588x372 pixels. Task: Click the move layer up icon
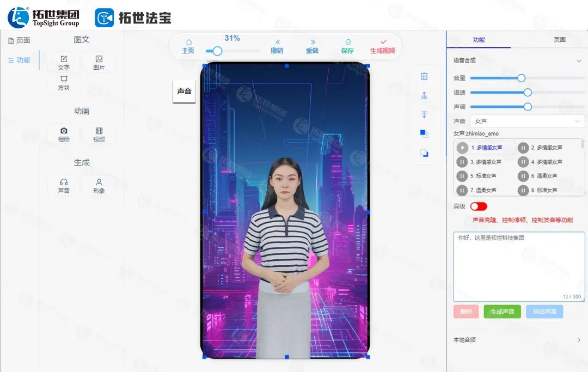click(424, 95)
